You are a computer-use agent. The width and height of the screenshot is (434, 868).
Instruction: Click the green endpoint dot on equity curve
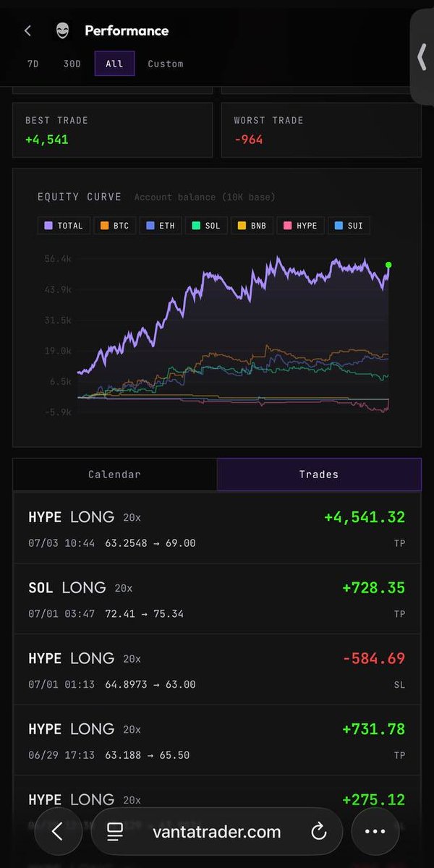coord(388,265)
